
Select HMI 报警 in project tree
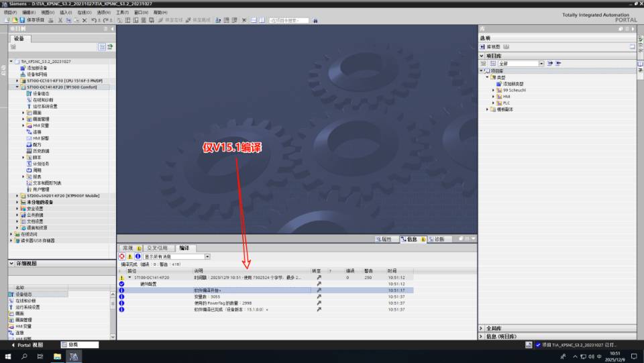pos(41,138)
